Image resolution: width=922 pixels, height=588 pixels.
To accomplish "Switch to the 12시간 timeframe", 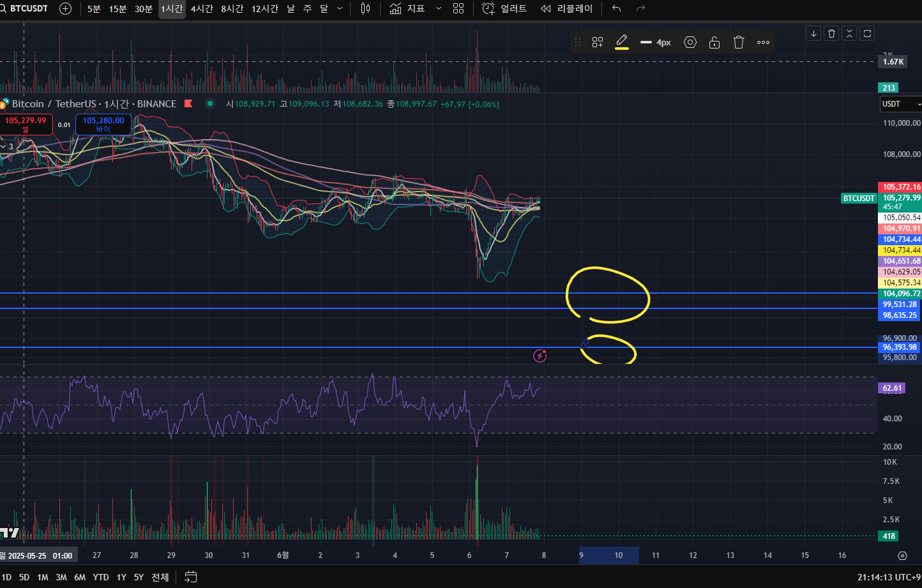I will coord(265,8).
